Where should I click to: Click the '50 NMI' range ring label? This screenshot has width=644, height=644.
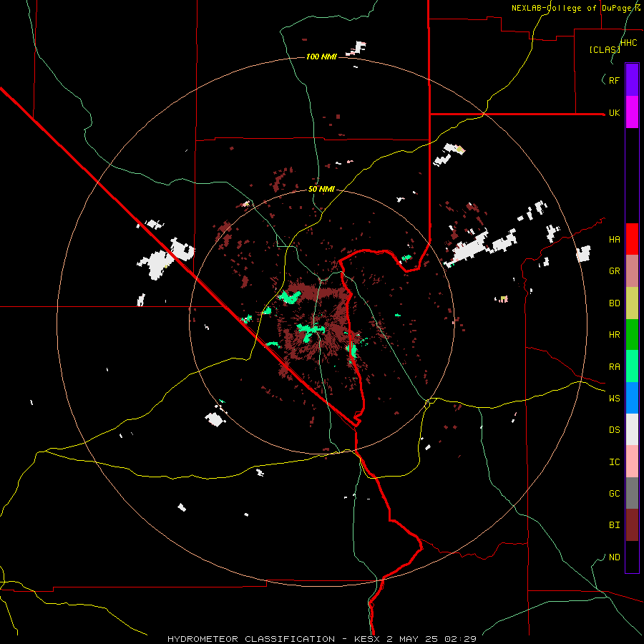coord(321,190)
